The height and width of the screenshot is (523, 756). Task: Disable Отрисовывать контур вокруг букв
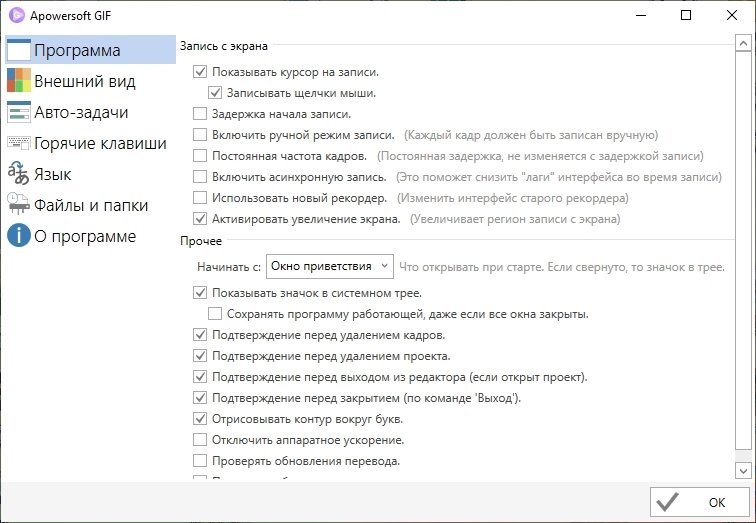pos(200,418)
